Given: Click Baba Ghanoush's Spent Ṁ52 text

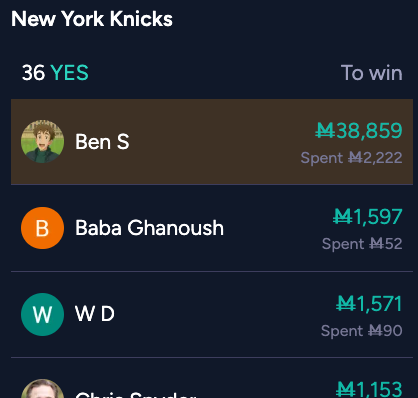Looking at the screenshot, I should 362,244.
